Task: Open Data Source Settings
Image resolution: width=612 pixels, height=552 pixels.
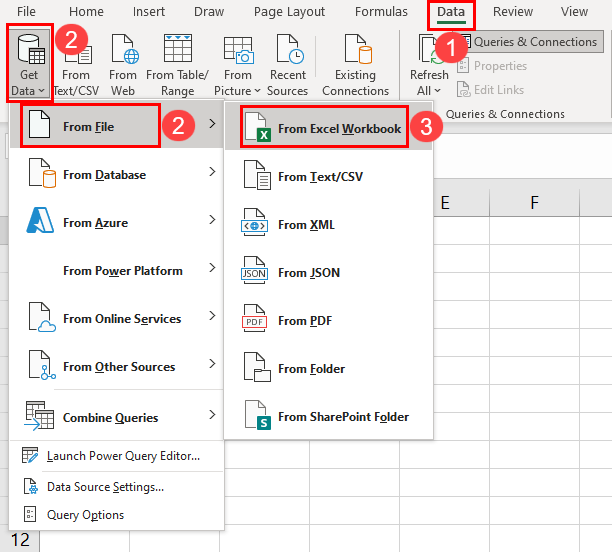Action: (x=117, y=487)
